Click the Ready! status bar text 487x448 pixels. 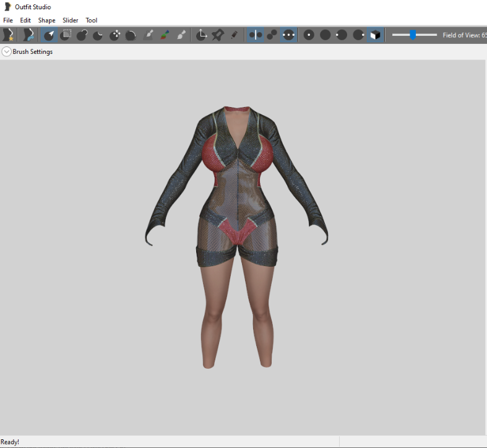(10, 442)
